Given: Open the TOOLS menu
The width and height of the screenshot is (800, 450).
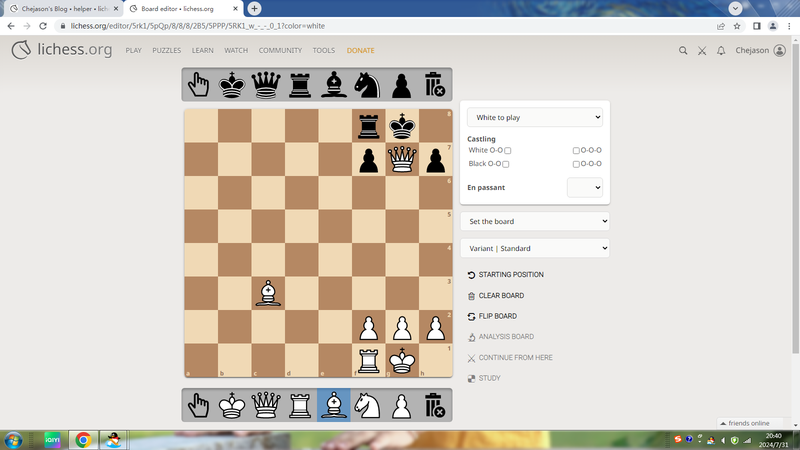Looking at the screenshot, I should [x=323, y=50].
